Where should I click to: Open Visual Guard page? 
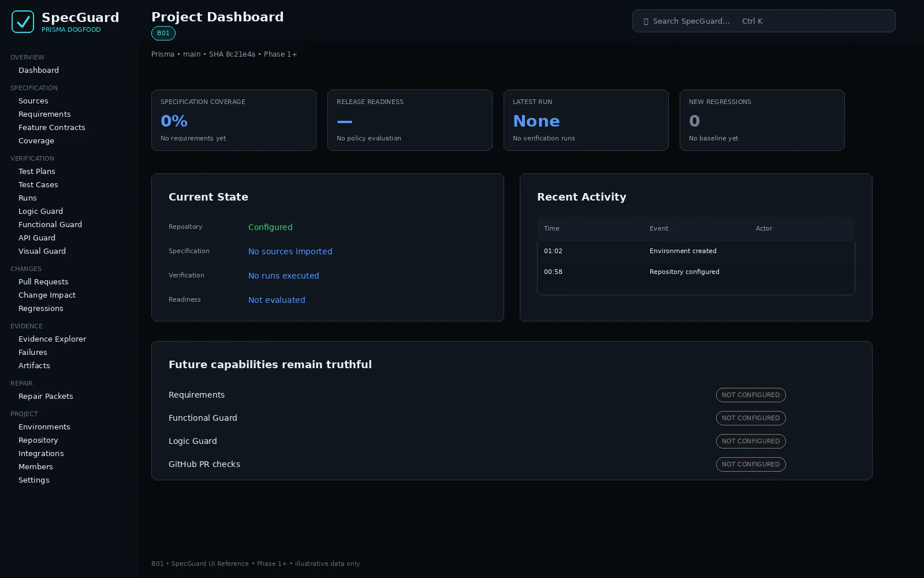coord(42,251)
